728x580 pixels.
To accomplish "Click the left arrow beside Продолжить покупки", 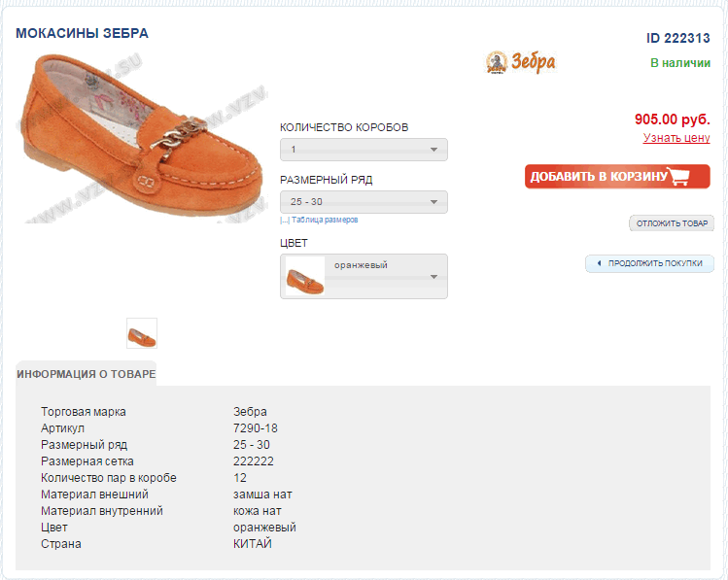I will click(599, 263).
